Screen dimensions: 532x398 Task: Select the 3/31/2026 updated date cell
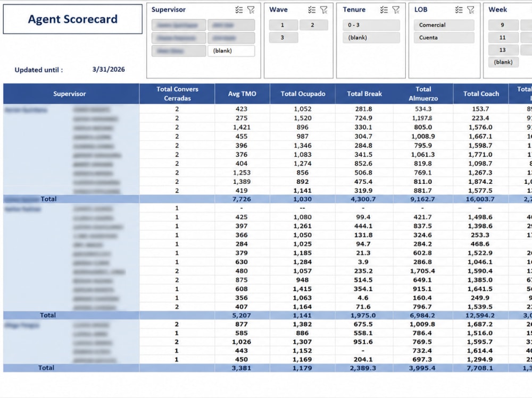tap(109, 70)
